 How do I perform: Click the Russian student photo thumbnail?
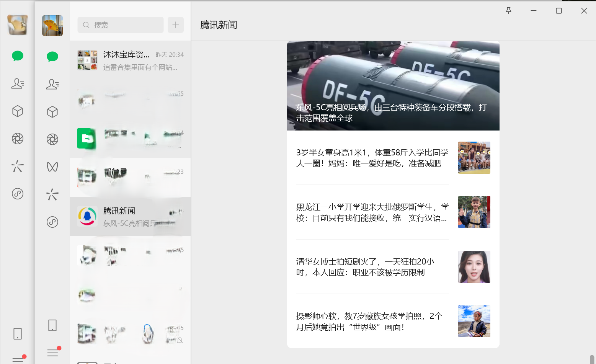[474, 212]
